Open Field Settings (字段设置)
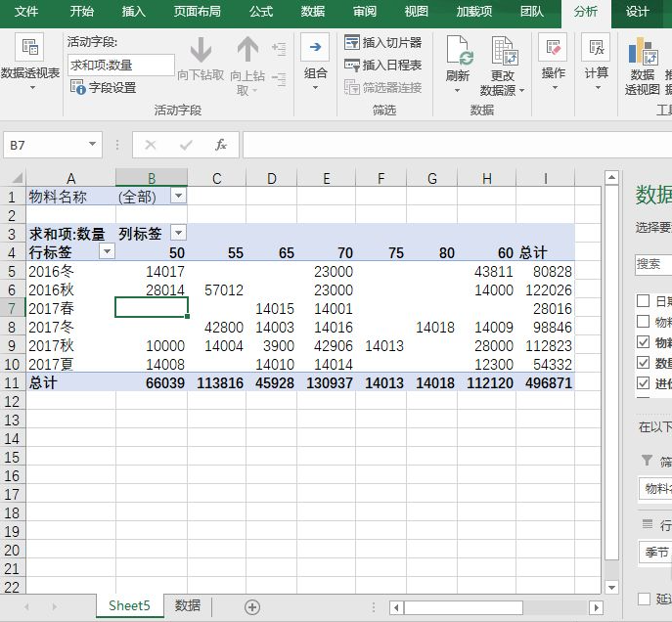 coord(104,87)
